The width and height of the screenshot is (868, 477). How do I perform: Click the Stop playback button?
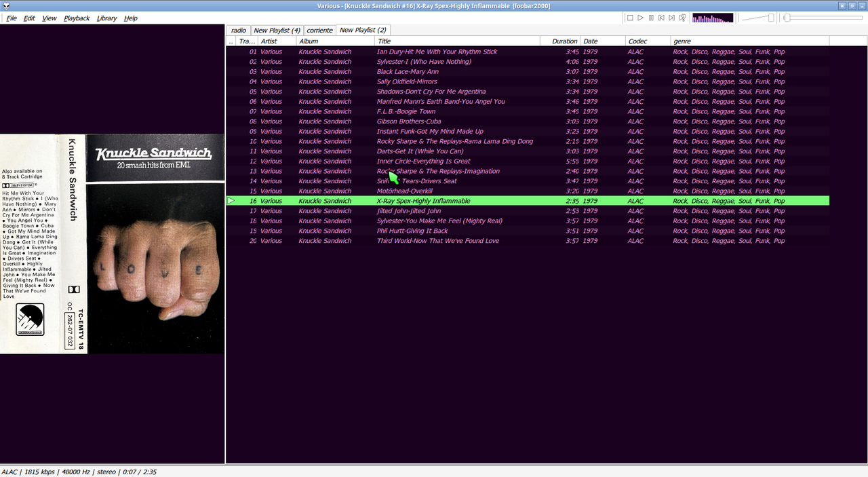click(630, 18)
